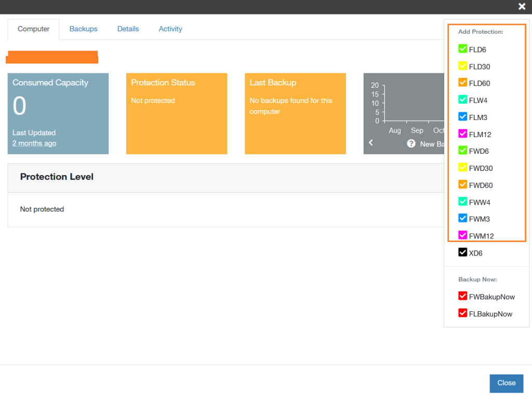Screen dimensions: 532x400
Task: Click the Protection Status card
Action: click(x=177, y=114)
